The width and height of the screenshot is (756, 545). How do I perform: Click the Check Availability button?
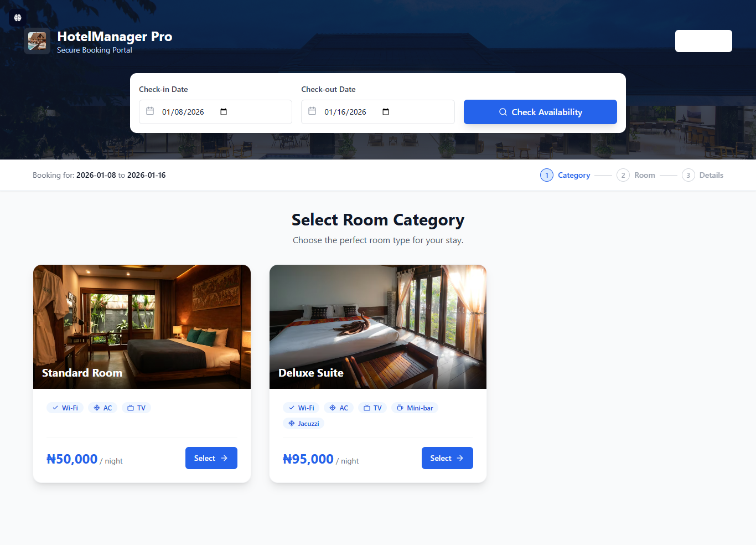click(x=540, y=112)
